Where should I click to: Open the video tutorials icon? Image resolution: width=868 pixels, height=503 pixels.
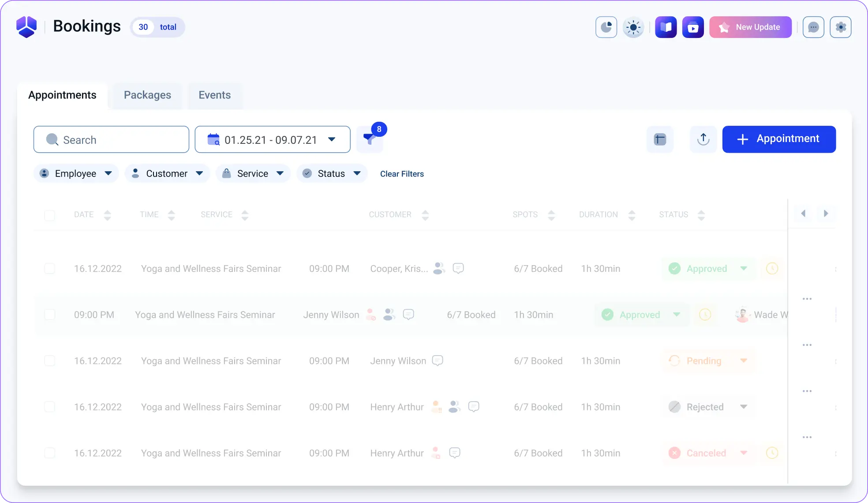[x=693, y=27]
